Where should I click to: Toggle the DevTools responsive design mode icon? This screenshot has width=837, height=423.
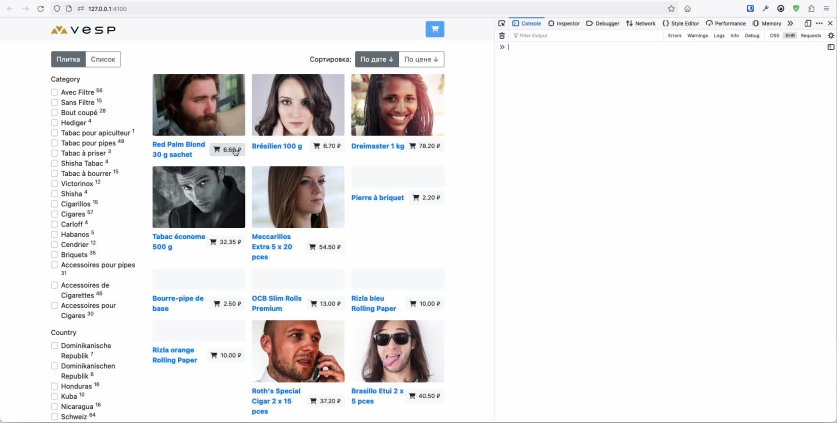click(x=808, y=24)
